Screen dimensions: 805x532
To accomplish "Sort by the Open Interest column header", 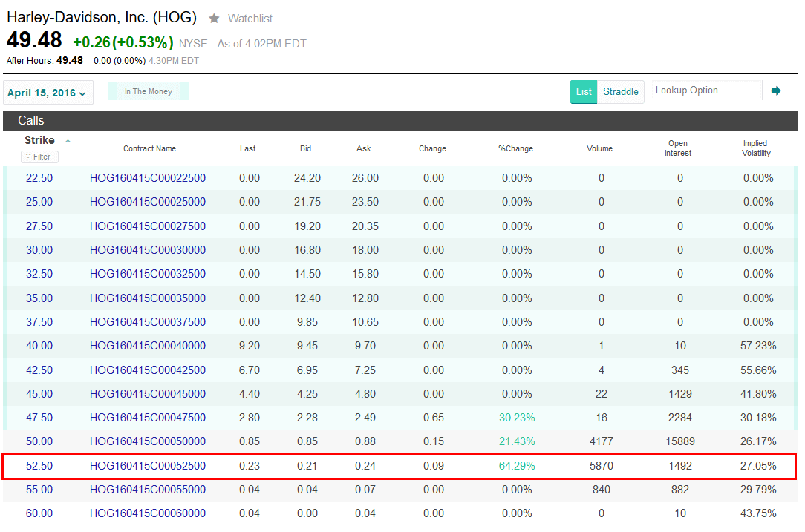I will click(678, 148).
